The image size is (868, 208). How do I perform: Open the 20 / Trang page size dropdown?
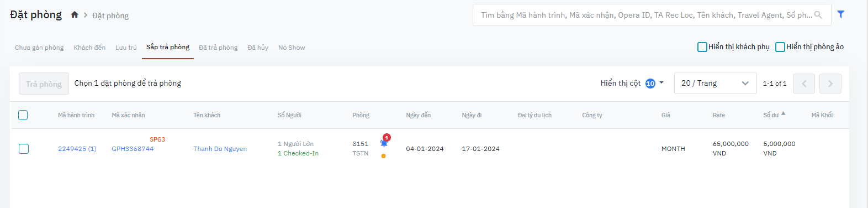[x=715, y=83]
